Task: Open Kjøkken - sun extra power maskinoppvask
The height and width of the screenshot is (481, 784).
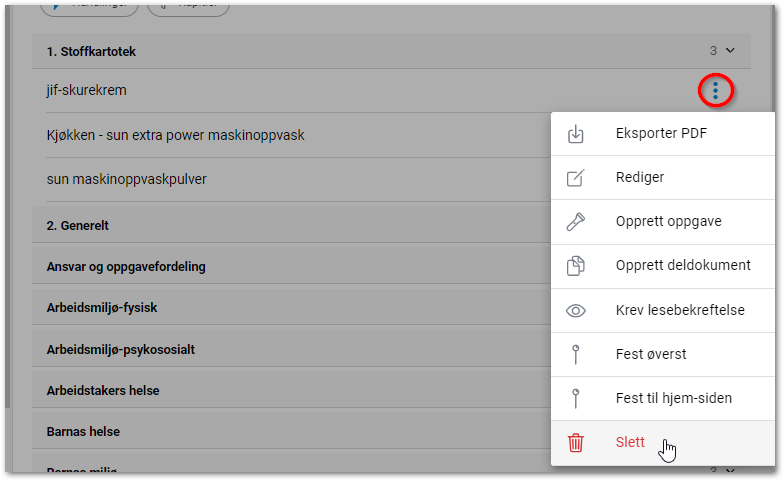Action: 175,135
